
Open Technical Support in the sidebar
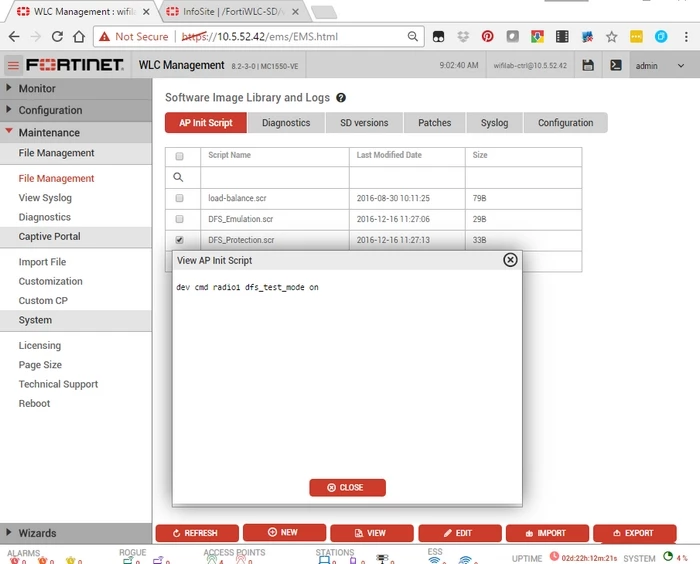(58, 384)
